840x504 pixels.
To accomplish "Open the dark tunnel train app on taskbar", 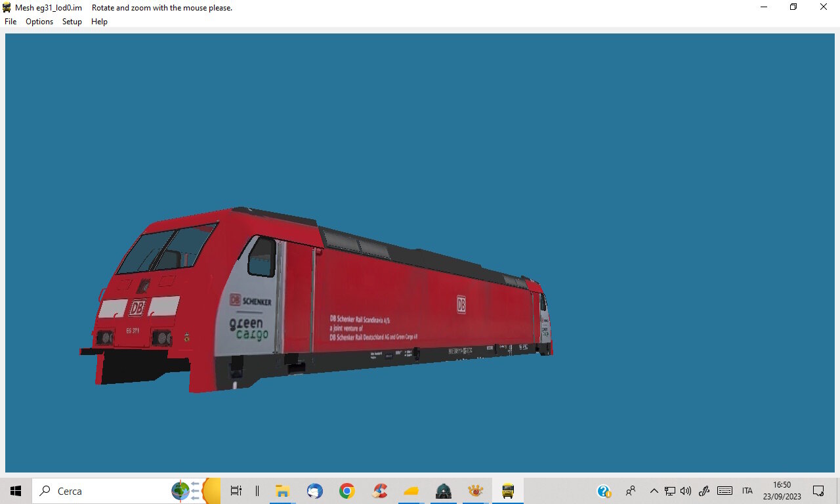I will 444,491.
